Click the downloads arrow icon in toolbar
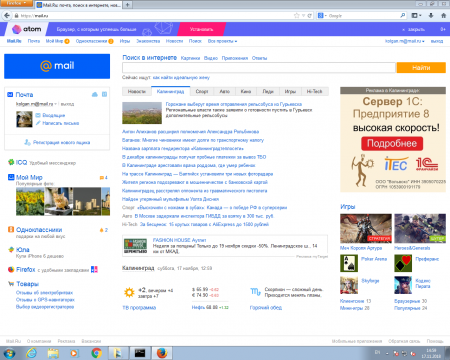450x360 pixels. click(x=431, y=15)
